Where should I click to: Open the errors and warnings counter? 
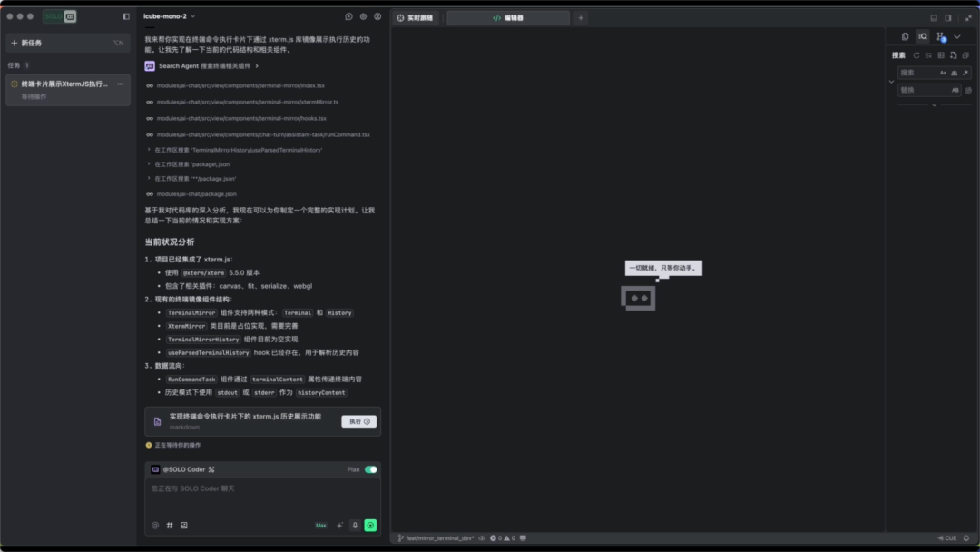pyautogui.click(x=503, y=538)
